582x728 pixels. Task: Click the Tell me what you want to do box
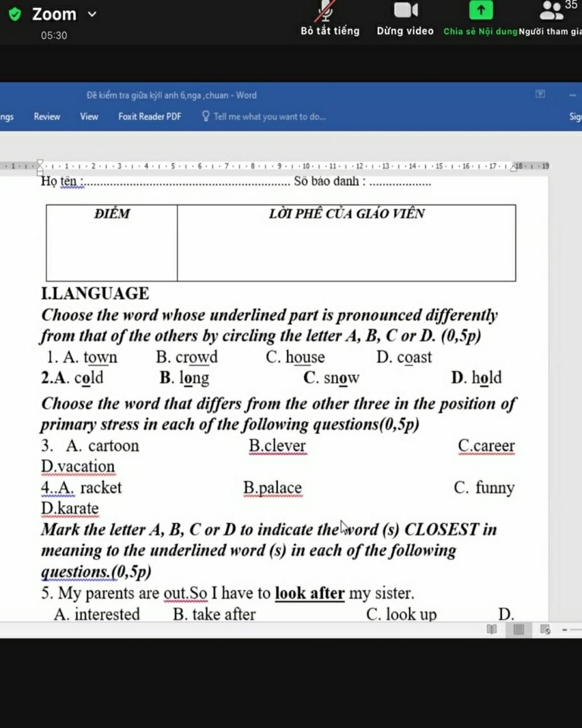point(264,117)
